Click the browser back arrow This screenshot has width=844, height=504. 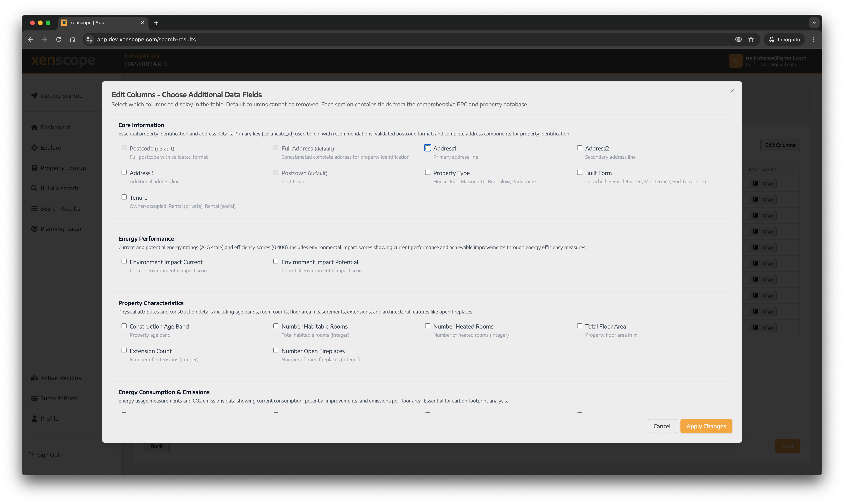click(x=31, y=39)
